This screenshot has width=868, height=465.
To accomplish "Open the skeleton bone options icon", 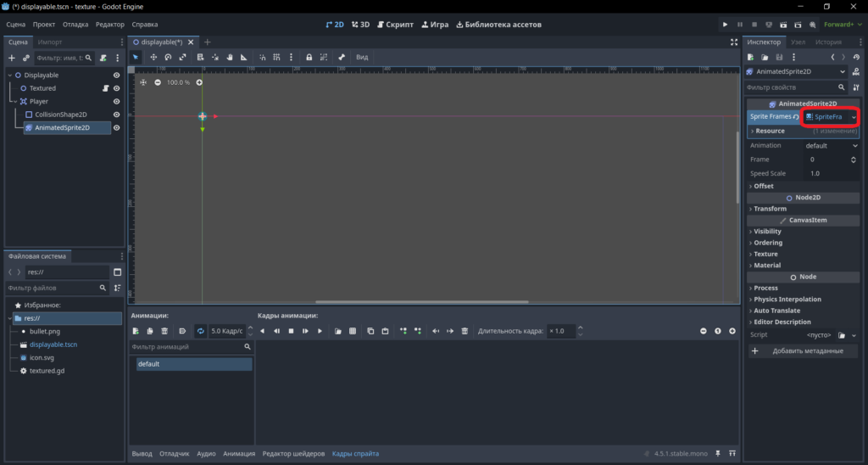I will (x=342, y=57).
